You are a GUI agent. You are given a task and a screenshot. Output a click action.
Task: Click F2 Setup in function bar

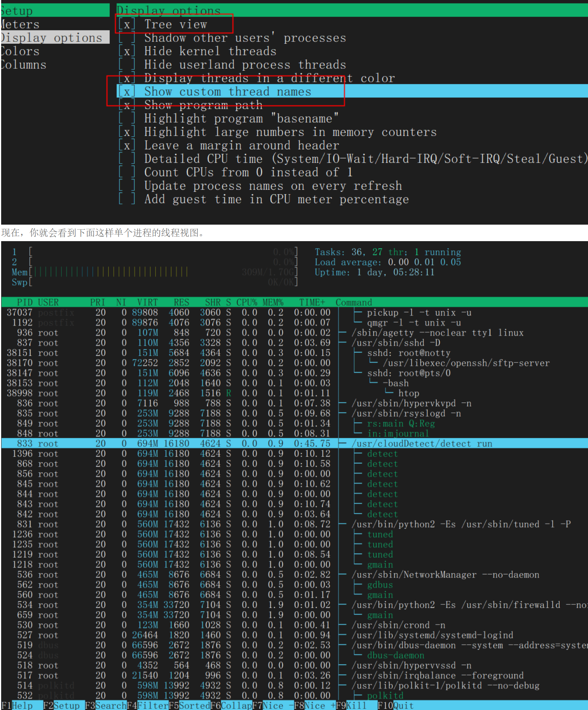(61, 705)
